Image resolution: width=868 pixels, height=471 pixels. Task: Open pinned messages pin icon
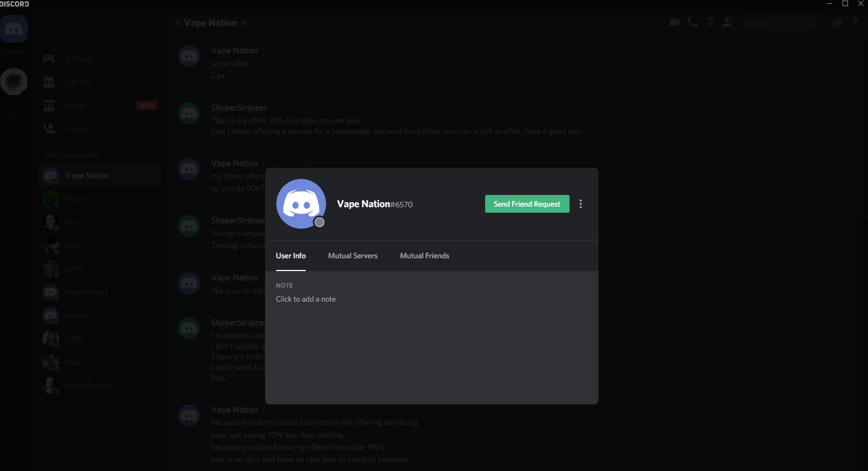(710, 22)
